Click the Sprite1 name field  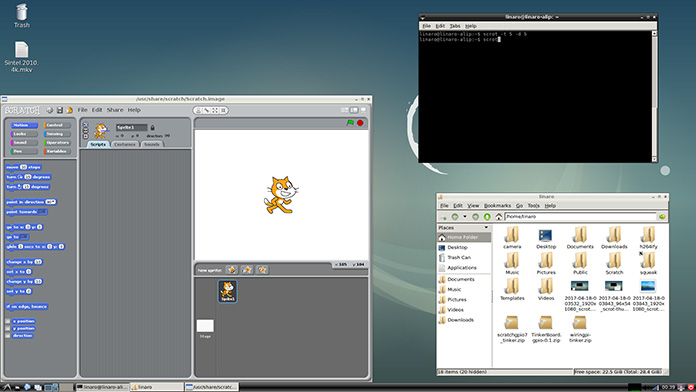tap(131, 127)
